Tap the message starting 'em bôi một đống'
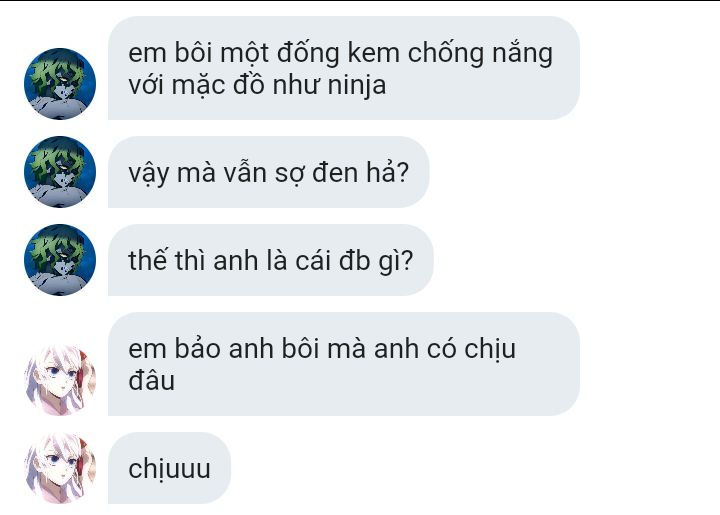The width and height of the screenshot is (720, 515). click(344, 68)
